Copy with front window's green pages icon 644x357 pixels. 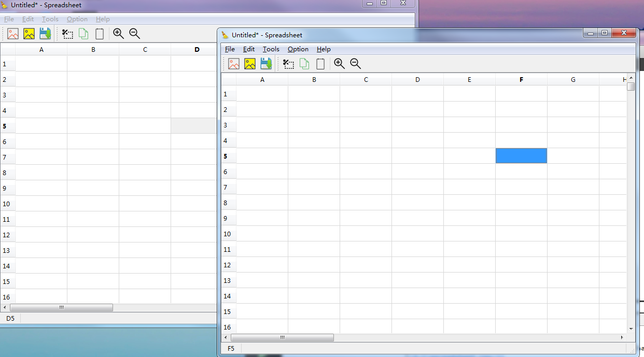304,64
